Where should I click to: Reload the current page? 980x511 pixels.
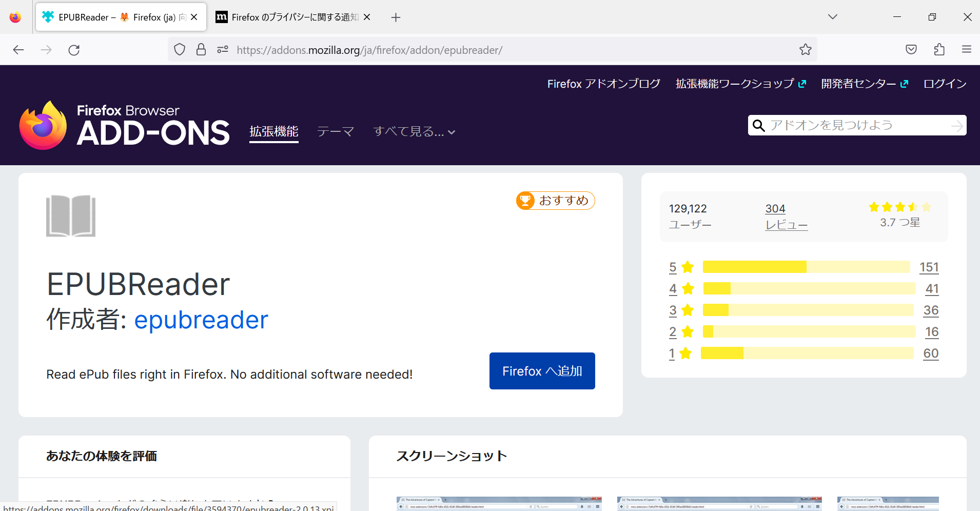[73, 49]
